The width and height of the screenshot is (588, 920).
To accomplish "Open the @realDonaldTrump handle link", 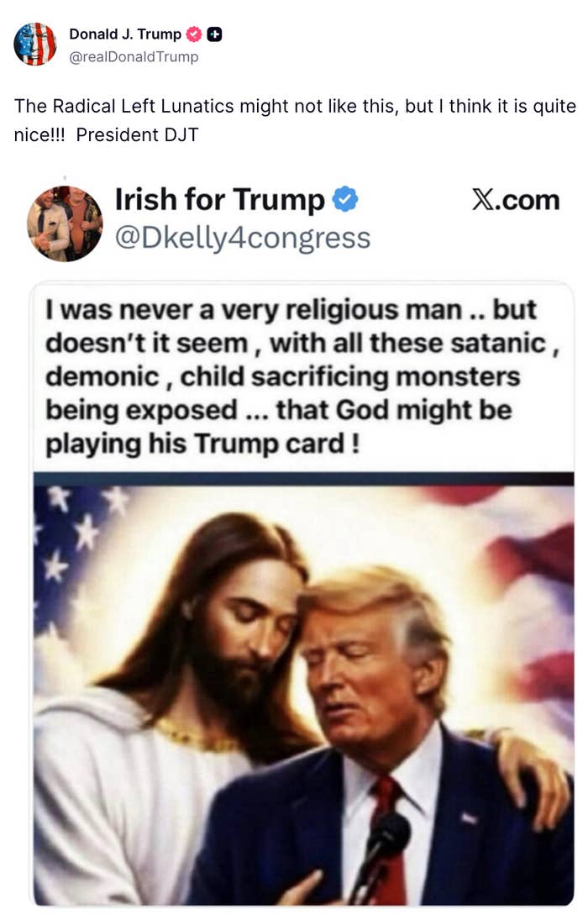I will (134, 57).
